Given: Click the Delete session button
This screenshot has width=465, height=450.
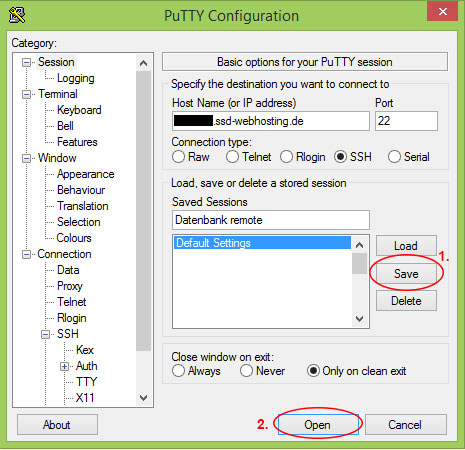Looking at the screenshot, I should tap(406, 301).
